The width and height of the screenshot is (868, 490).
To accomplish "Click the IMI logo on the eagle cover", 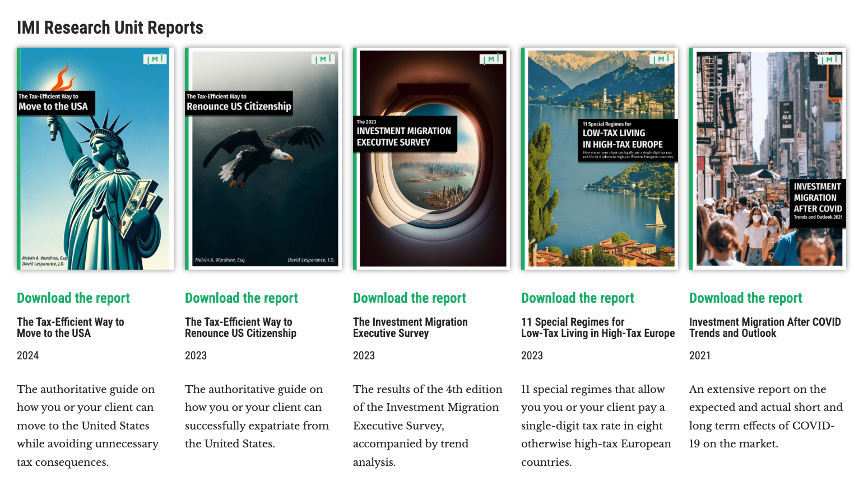I will pyautogui.click(x=323, y=59).
